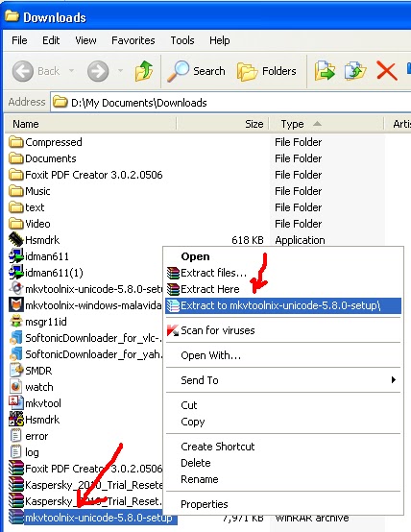This screenshot has height=532, width=411.
Task: Select the msgr11id file icon
Action: click(16, 322)
